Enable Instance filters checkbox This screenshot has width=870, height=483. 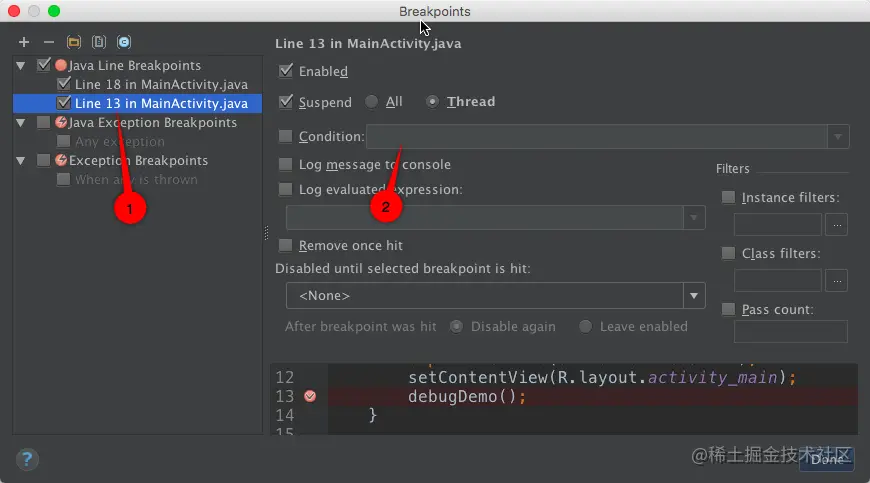(728, 197)
